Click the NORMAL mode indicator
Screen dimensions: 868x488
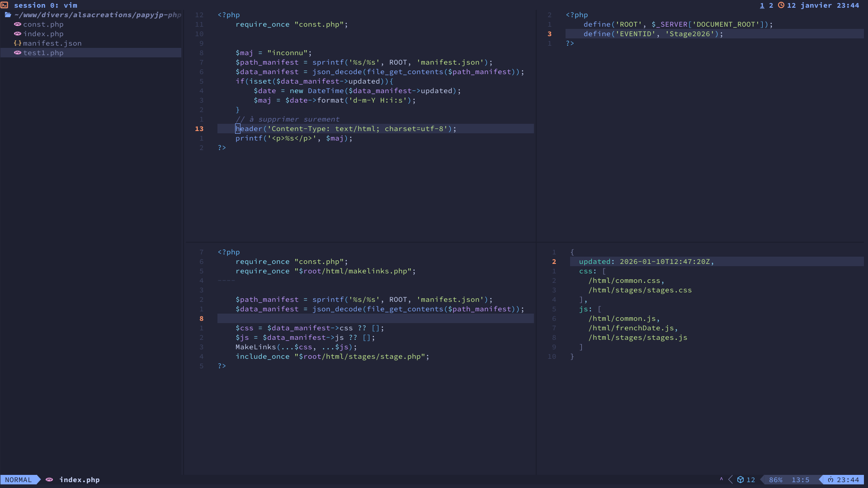pyautogui.click(x=19, y=480)
